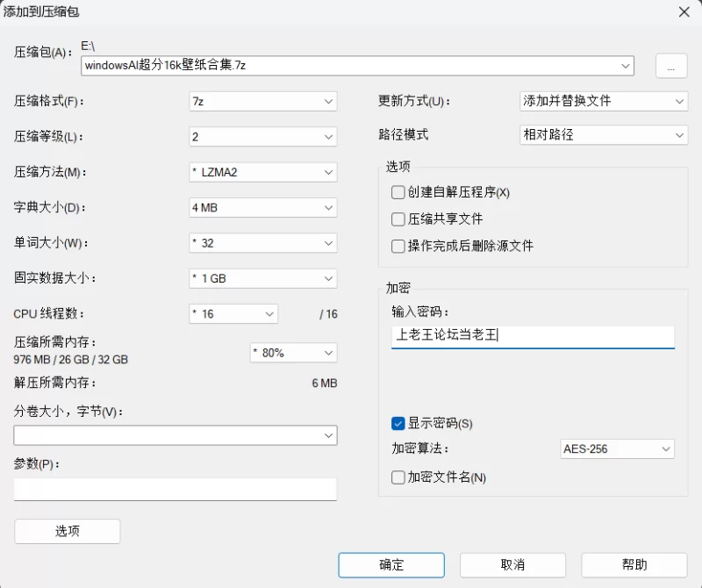Viewport: 702px width, 588px height.
Task: Expand solid block size 1 GB dropdown
Action: tap(262, 278)
